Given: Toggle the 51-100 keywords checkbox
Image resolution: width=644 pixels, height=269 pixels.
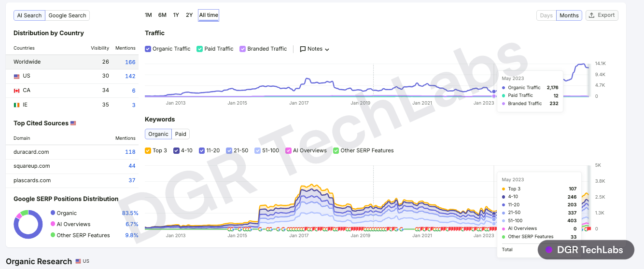Looking at the screenshot, I should click(x=258, y=150).
